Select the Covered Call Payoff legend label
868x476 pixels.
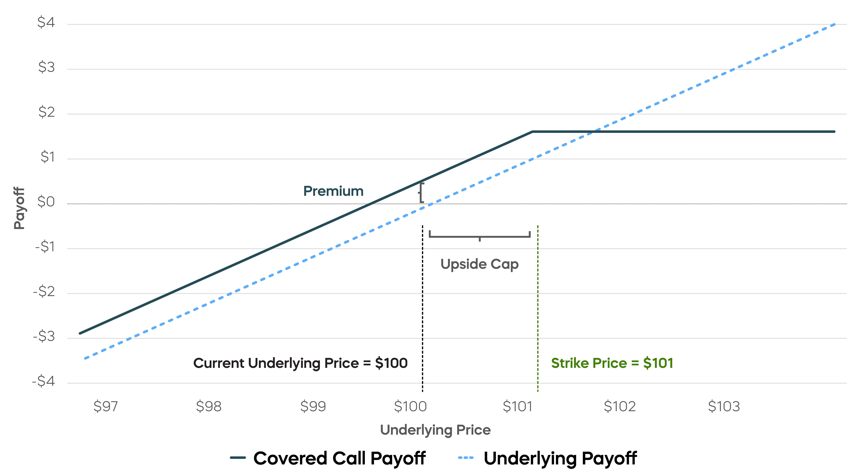pos(339,458)
